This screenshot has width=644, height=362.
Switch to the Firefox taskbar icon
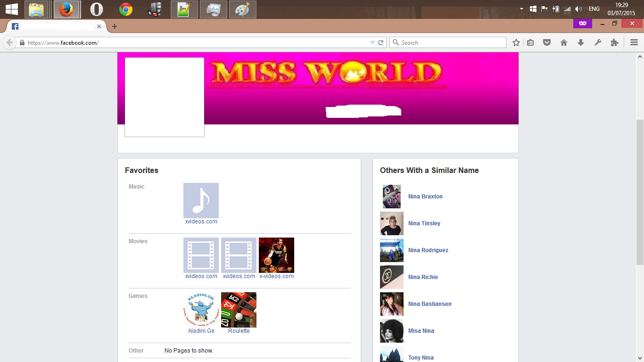click(66, 9)
